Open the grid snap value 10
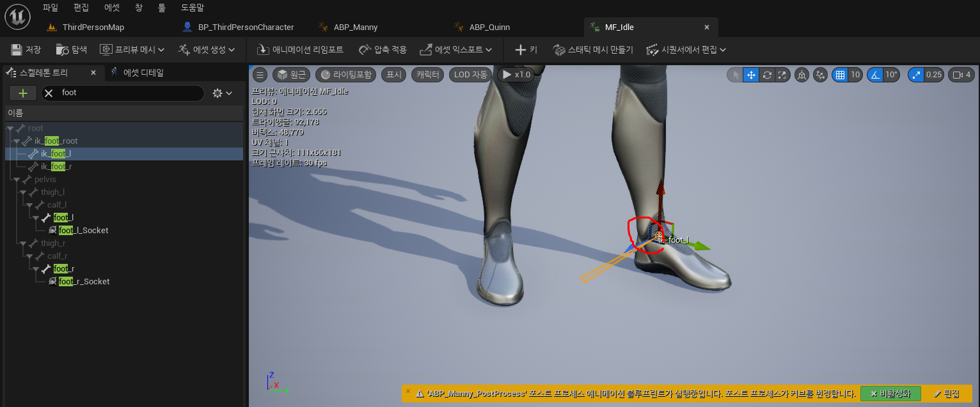Screen dimensions: 980x407 pyautogui.click(x=855, y=75)
